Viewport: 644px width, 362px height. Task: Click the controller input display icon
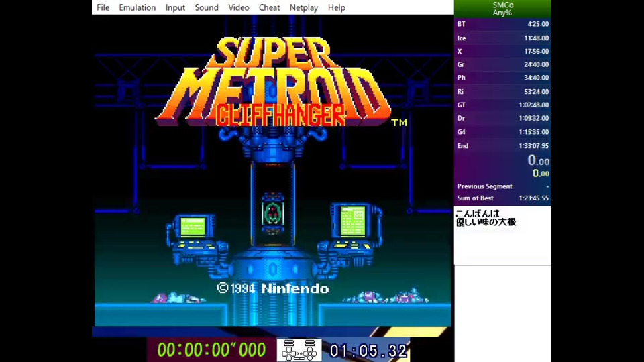299,350
